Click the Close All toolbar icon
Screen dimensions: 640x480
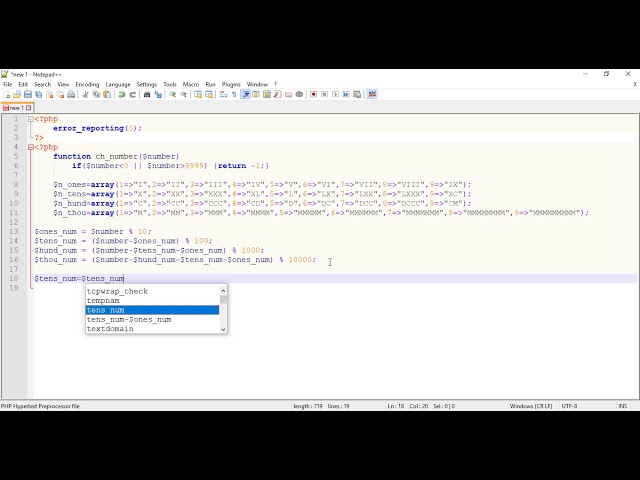coord(60,94)
